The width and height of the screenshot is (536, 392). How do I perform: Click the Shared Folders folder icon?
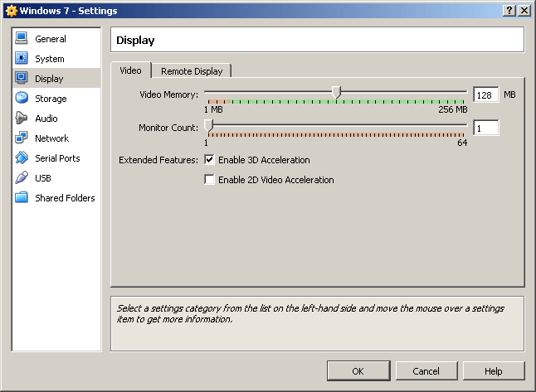pos(22,197)
